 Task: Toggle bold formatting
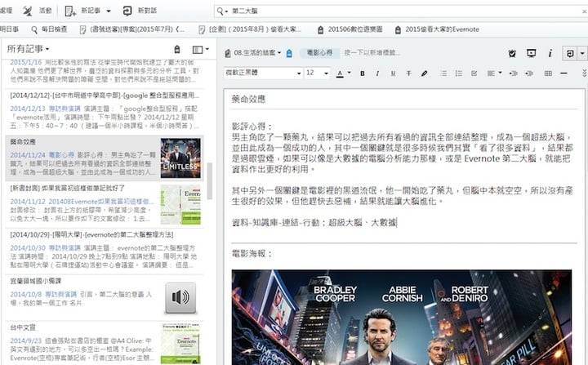tap(363, 73)
